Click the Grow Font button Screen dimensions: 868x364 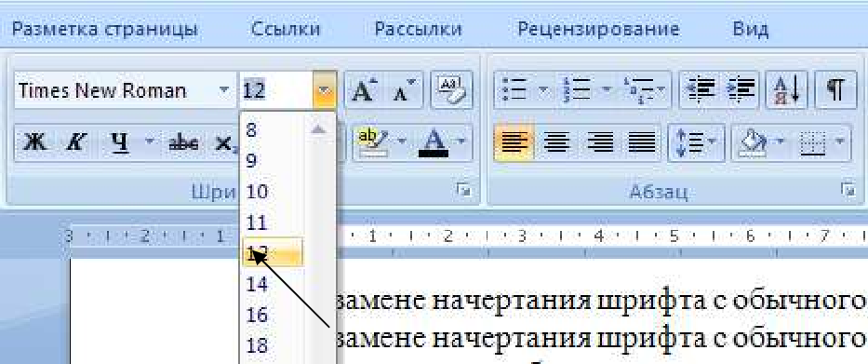coord(364,89)
